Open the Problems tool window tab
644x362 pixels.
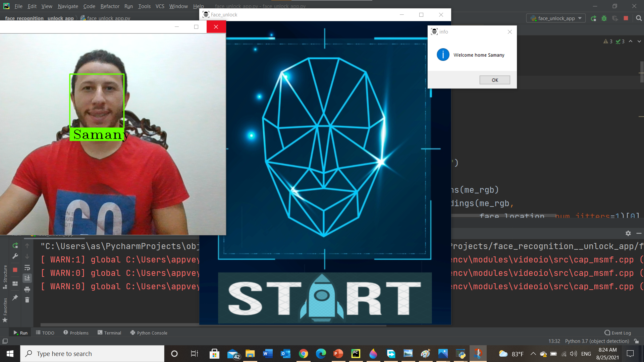76,333
